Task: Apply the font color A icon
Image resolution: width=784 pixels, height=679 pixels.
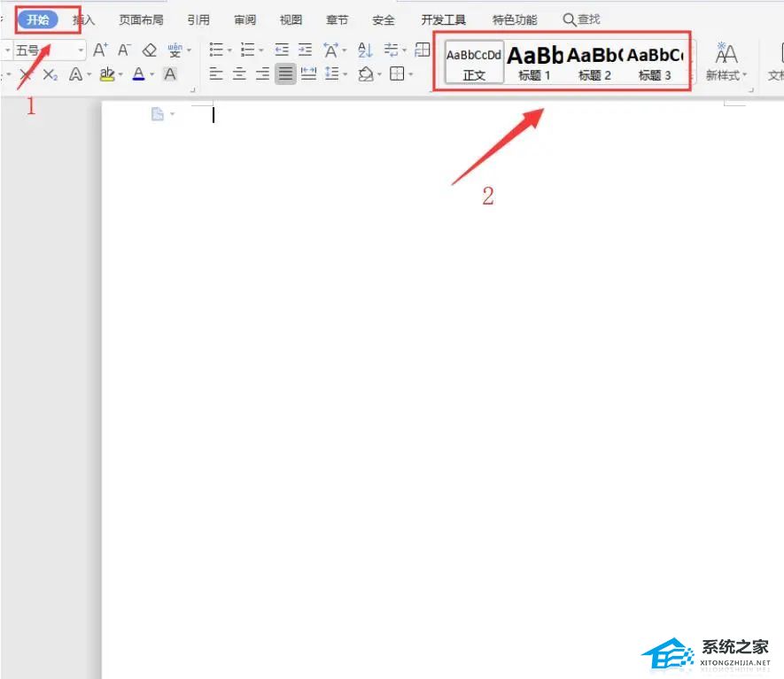Action: point(138,74)
